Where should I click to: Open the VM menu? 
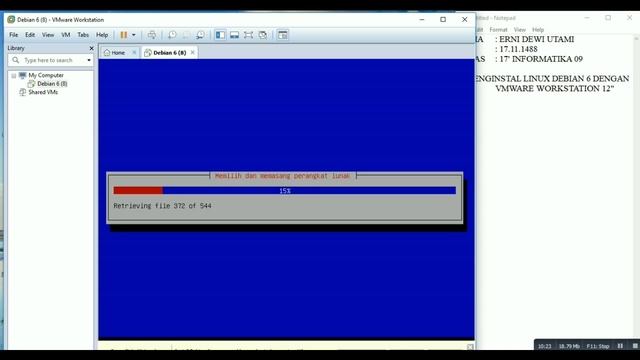point(66,35)
